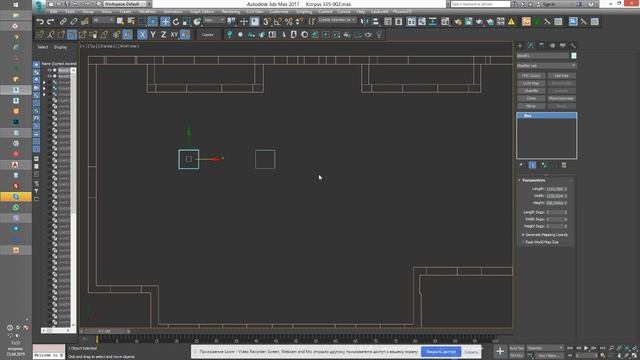Open the Graph Editors menu

click(x=202, y=12)
